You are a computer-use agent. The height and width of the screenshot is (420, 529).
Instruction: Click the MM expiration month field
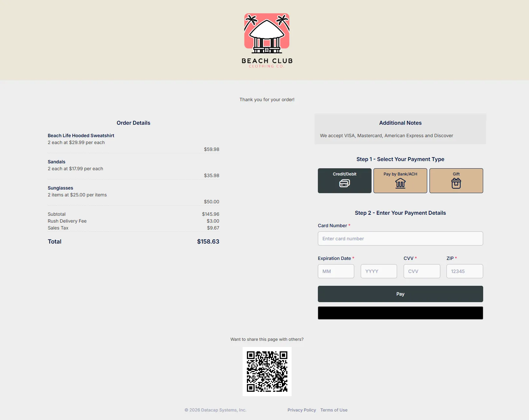point(336,271)
